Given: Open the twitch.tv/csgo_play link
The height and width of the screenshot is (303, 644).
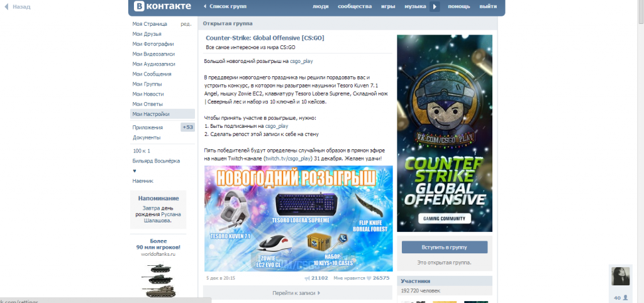Looking at the screenshot, I should pyautogui.click(x=288, y=159).
